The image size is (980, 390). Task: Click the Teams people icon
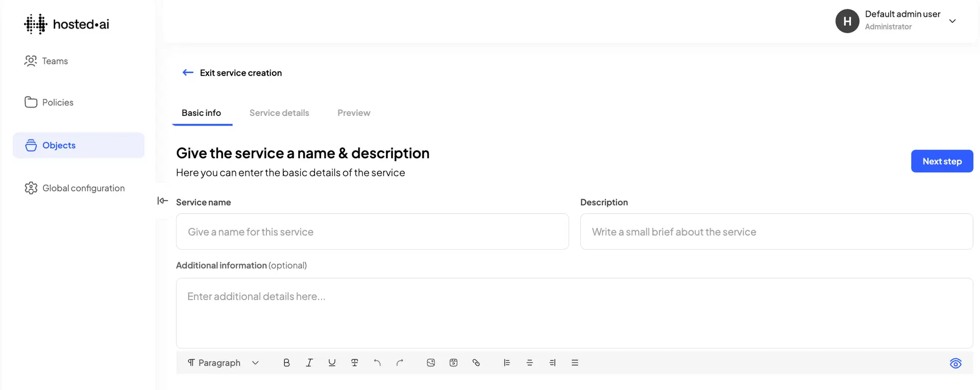click(x=31, y=61)
